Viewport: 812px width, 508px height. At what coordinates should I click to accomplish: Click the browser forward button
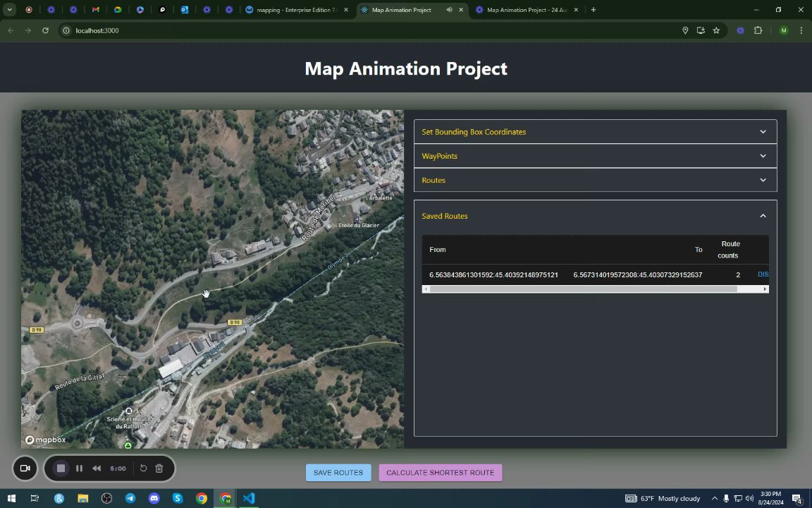click(x=28, y=30)
